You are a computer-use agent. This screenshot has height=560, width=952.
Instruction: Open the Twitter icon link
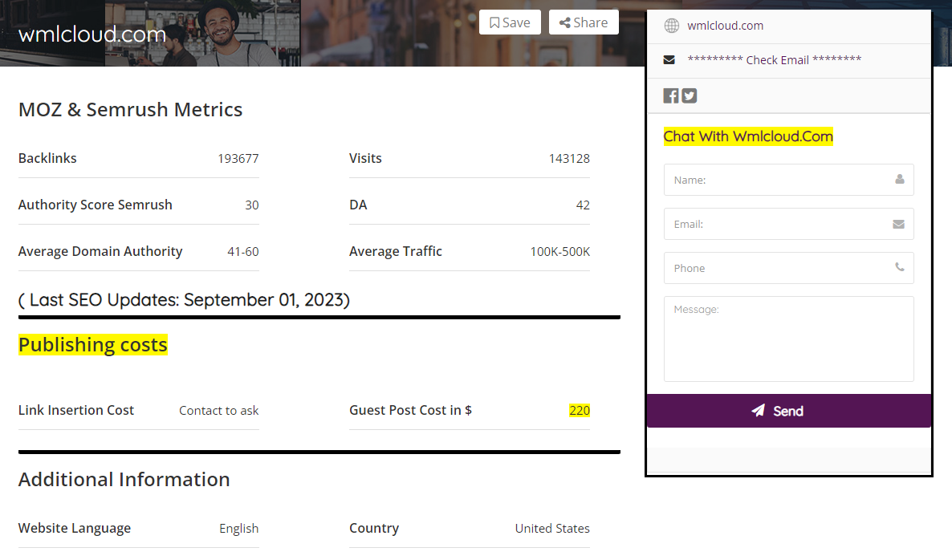[x=690, y=95]
